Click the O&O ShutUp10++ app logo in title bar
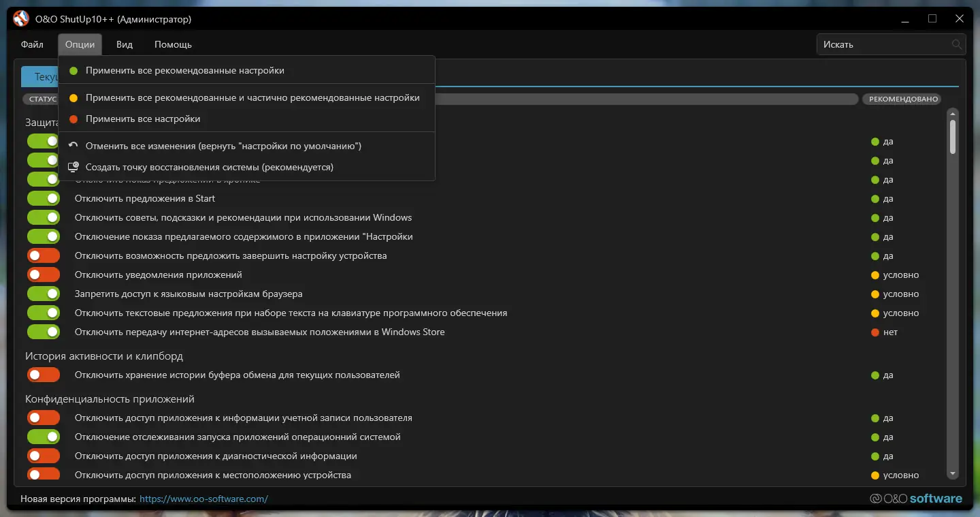This screenshot has width=980, height=517. [21, 19]
